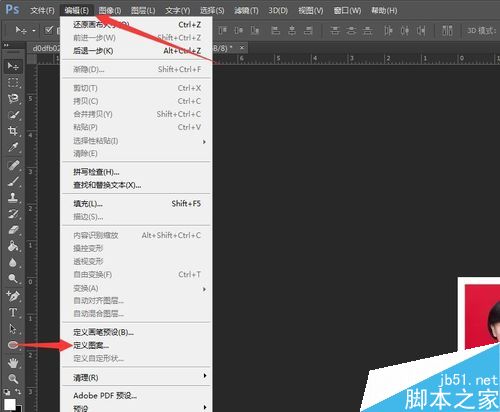
Task: Click the align horizontal centers icon
Action: click(292, 31)
